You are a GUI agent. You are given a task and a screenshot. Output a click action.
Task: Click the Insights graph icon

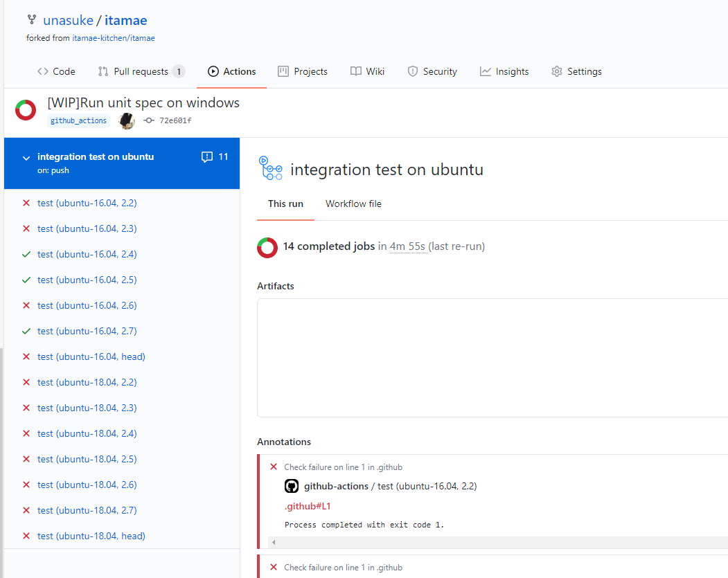point(485,71)
